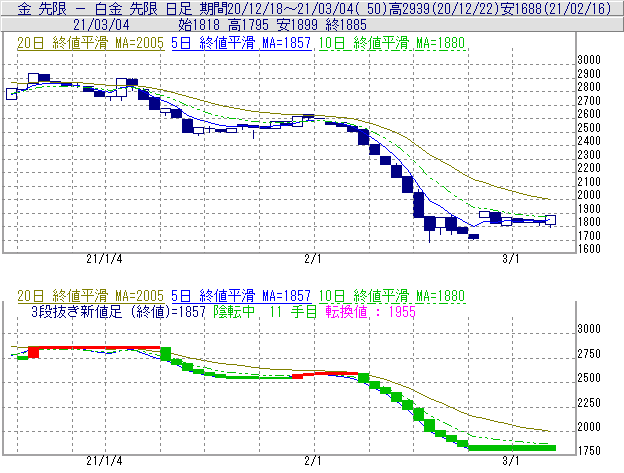The height and width of the screenshot is (473, 624).
Task: Click the first white candle at chart start
Action: (12, 94)
